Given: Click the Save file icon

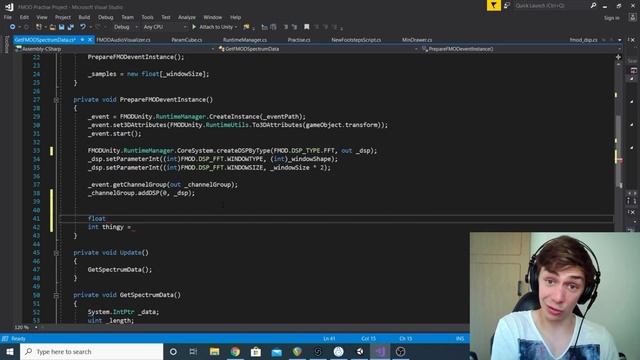Looking at the screenshot, I should (x=62, y=27).
